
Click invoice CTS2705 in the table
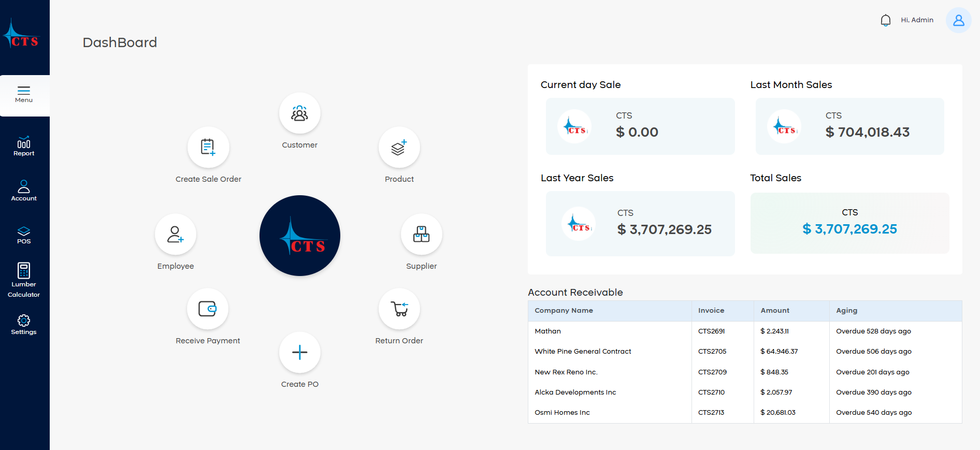coord(712,352)
